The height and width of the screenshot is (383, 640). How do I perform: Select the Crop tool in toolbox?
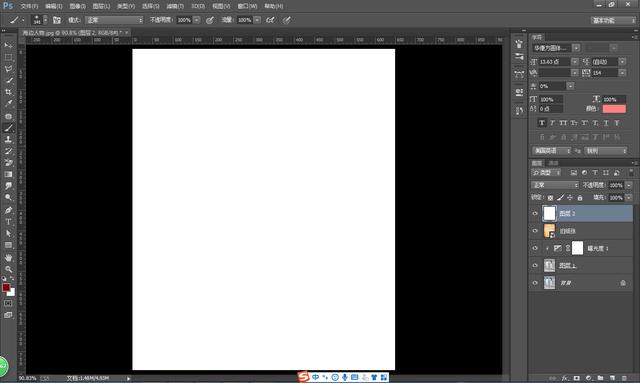(8, 92)
